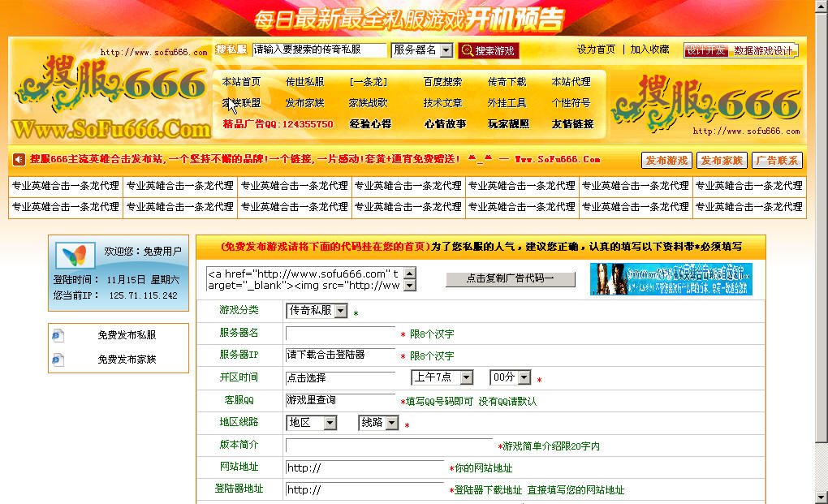
Task: Click the 点击复制广告代码一 button
Action: click(x=510, y=279)
